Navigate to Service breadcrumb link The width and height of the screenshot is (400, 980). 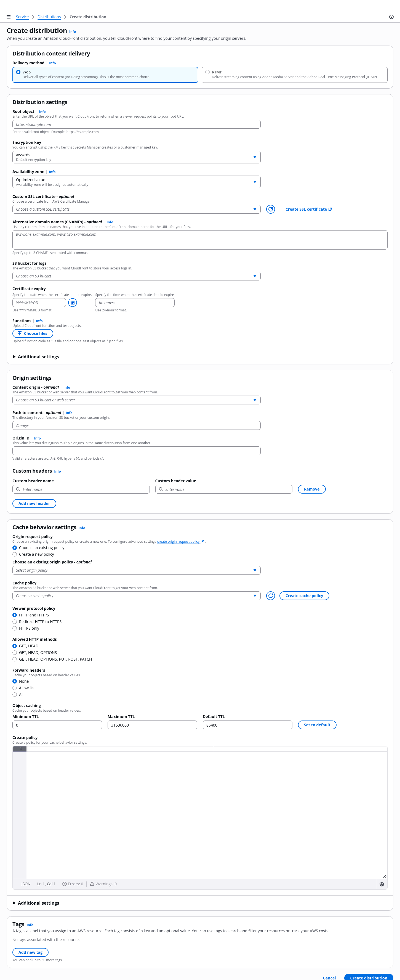click(x=22, y=17)
